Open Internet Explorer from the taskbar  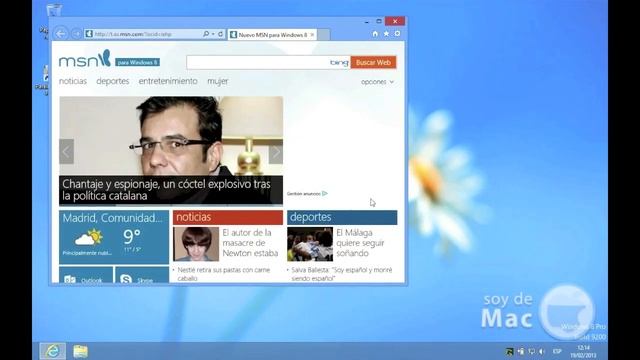click(x=53, y=351)
